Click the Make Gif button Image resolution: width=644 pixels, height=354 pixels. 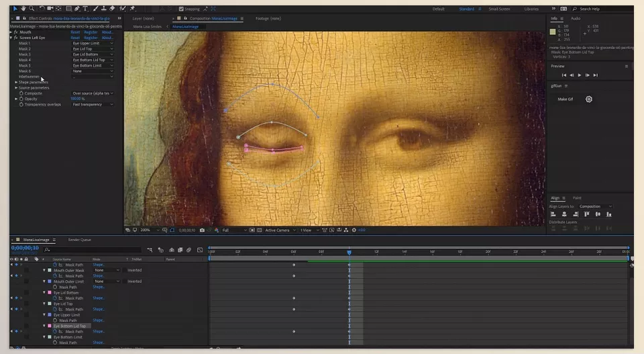coord(565,99)
